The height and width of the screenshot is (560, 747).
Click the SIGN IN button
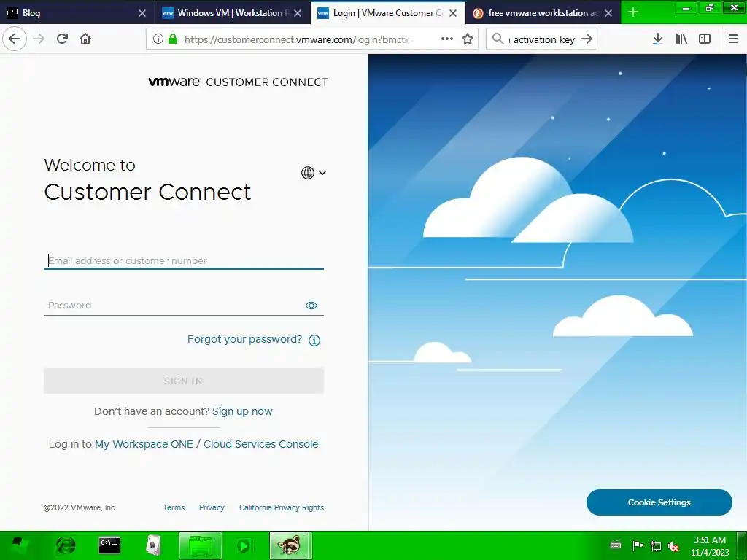tap(183, 381)
